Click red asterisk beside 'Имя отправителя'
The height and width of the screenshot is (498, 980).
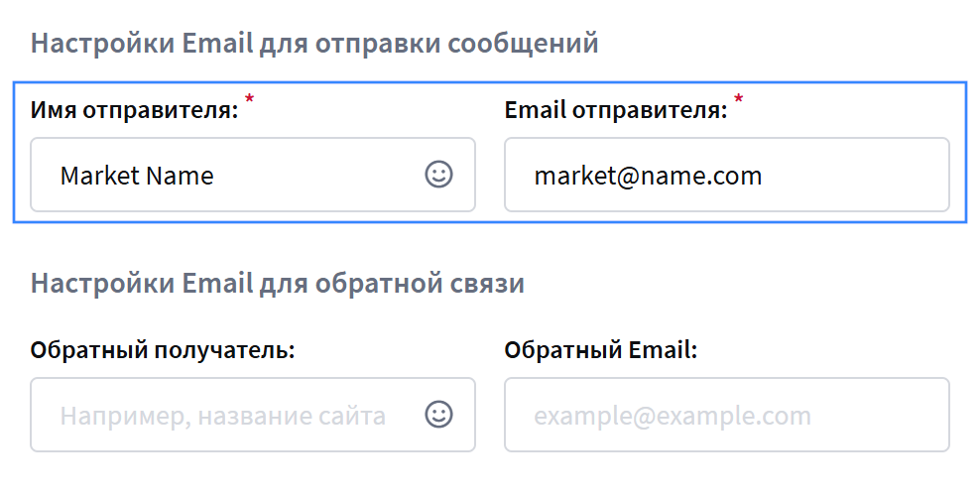coord(250,99)
